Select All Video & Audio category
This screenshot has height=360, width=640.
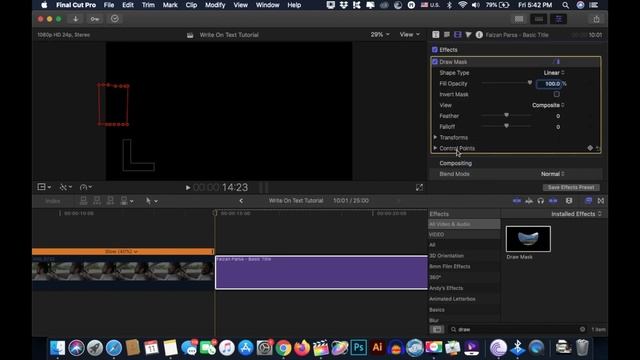click(x=464, y=224)
